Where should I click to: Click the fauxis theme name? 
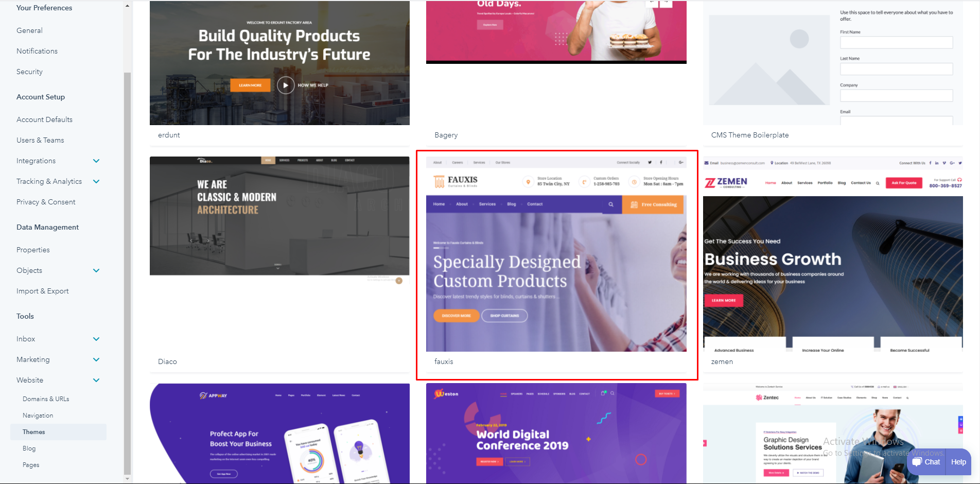pyautogui.click(x=444, y=361)
